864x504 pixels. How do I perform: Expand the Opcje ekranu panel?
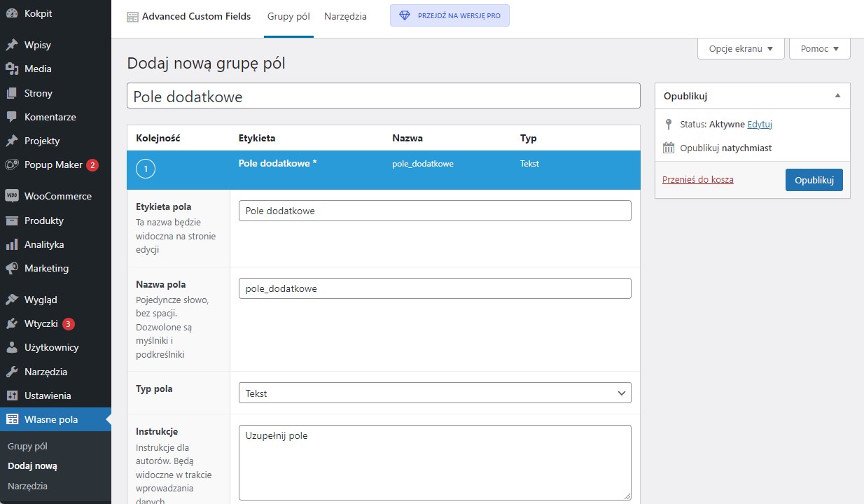(x=741, y=49)
